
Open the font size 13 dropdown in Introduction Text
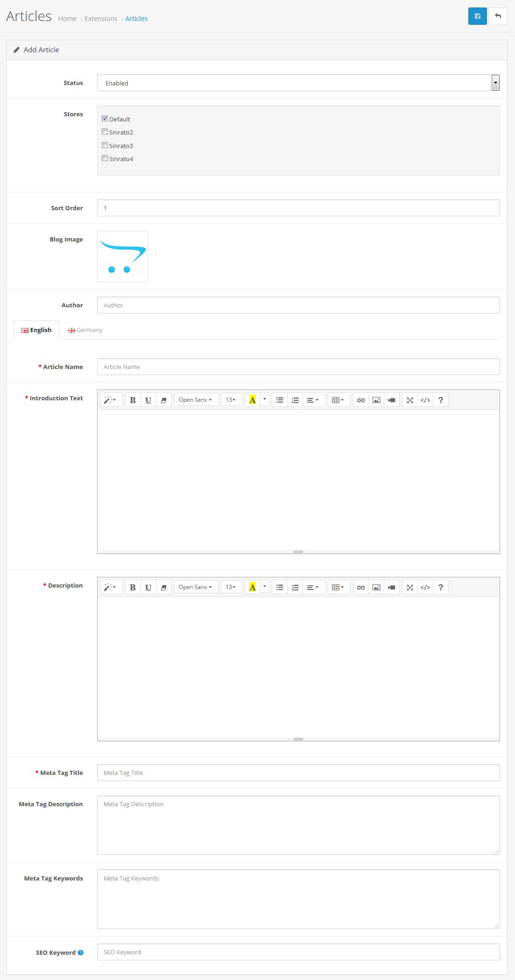click(x=231, y=400)
